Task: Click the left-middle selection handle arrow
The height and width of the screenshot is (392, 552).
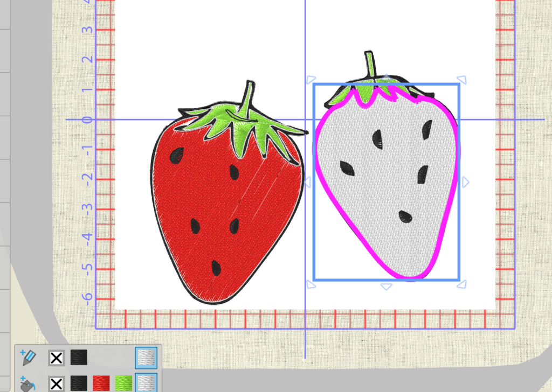Action: pos(307,183)
